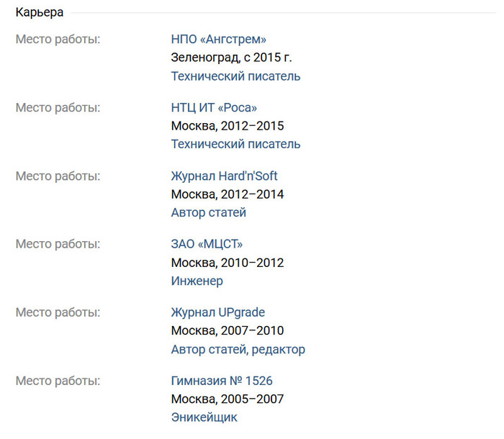Click the Автор статей, редактор link

click(x=238, y=349)
